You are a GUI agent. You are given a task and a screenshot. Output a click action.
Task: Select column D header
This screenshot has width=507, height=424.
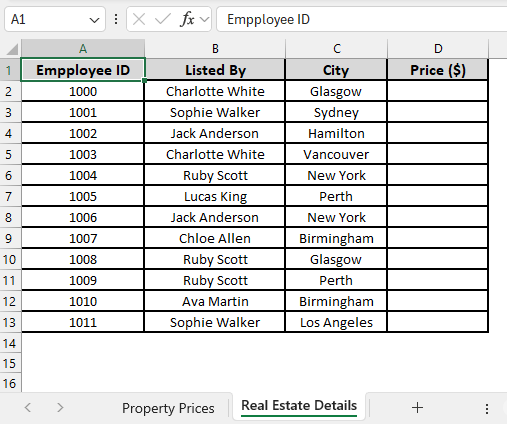pos(438,49)
